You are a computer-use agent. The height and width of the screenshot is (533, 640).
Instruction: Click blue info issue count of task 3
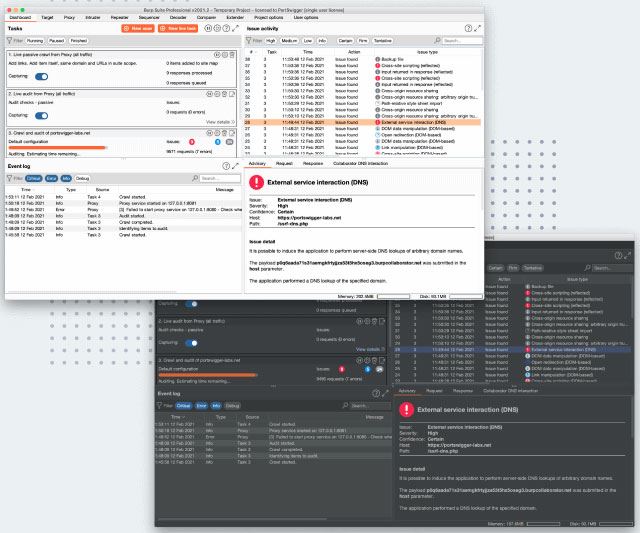(x=218, y=142)
